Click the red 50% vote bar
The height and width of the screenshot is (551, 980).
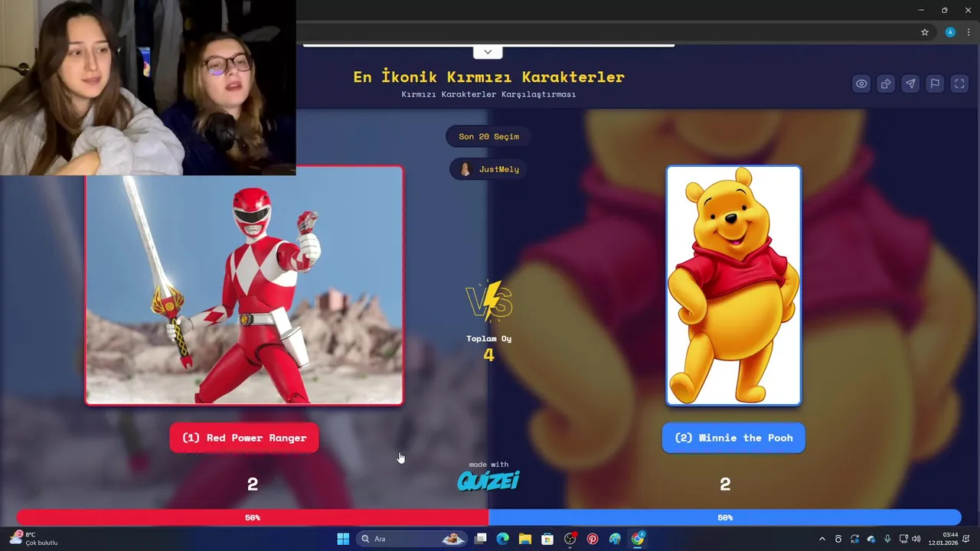(x=253, y=517)
